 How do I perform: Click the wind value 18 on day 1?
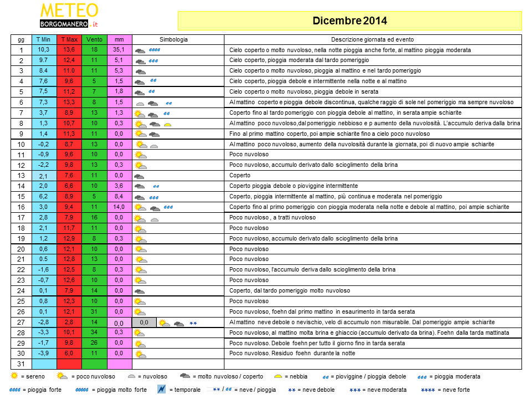(x=94, y=49)
